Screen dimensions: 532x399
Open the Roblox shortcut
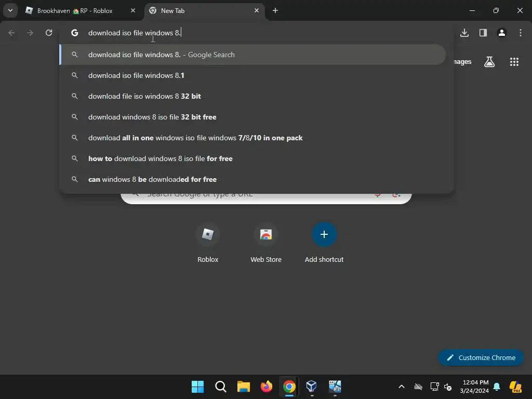208,243
